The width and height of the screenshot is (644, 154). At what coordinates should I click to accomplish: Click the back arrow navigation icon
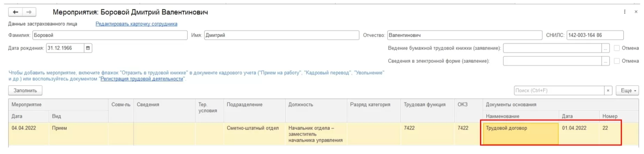coord(15,12)
